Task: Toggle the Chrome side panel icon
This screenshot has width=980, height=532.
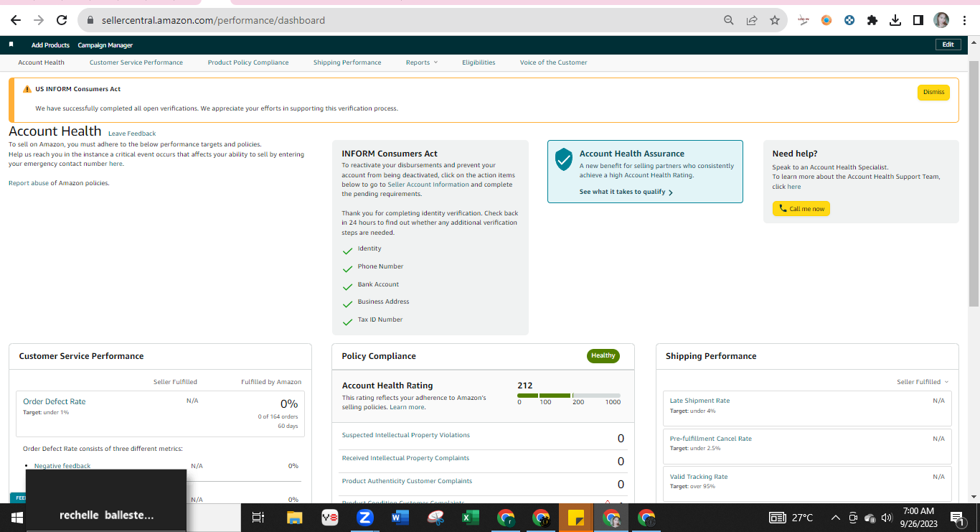Action: (x=918, y=20)
